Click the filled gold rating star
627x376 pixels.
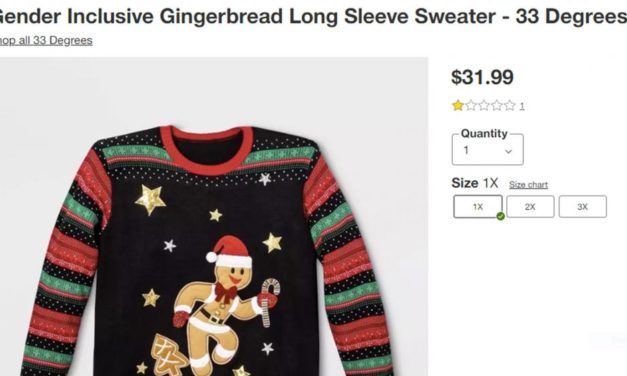tap(458, 106)
